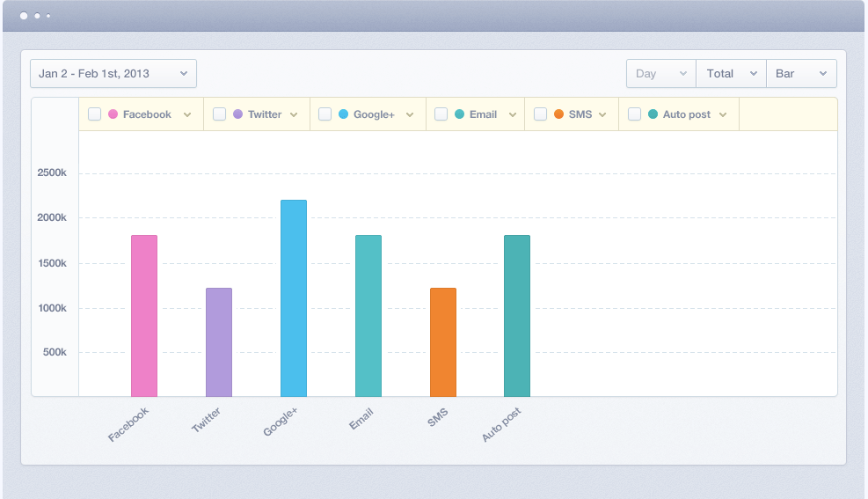Click the orange SMS color dot
Viewport: 868px width, 499px height.
[558, 114]
